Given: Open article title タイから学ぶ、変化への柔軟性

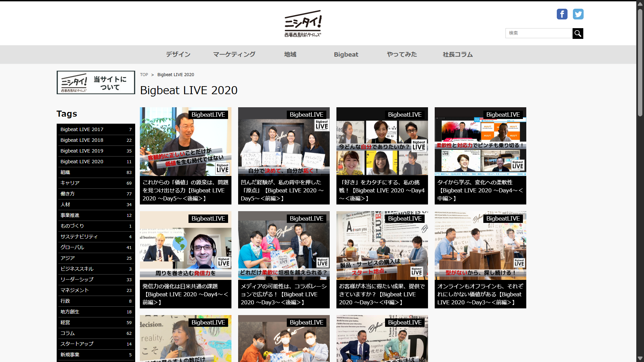Looking at the screenshot, I should coord(480,190).
